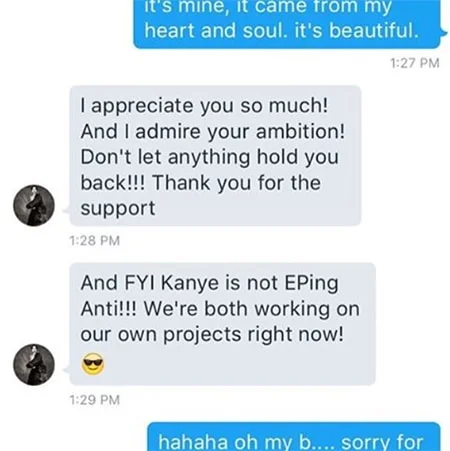The width and height of the screenshot is (450, 451).
Task: Tap the sender avatar beside the sunglasses emoji message
Action: coord(34,365)
